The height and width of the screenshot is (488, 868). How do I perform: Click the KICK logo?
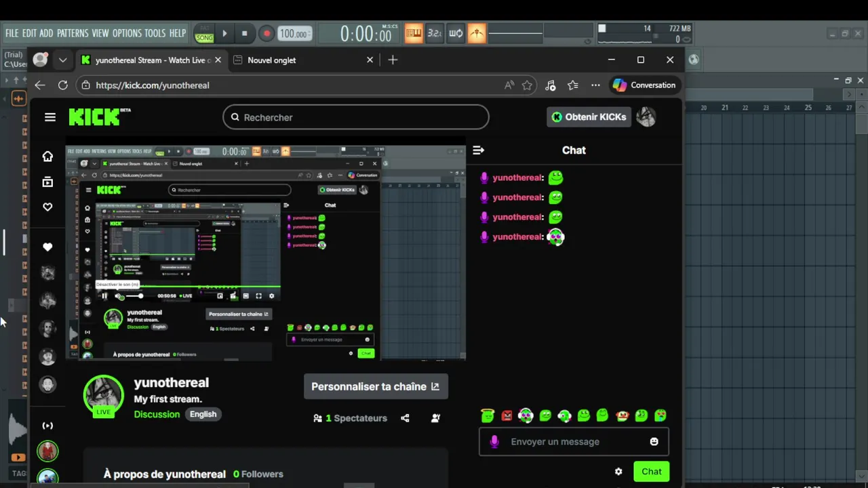[x=100, y=117]
